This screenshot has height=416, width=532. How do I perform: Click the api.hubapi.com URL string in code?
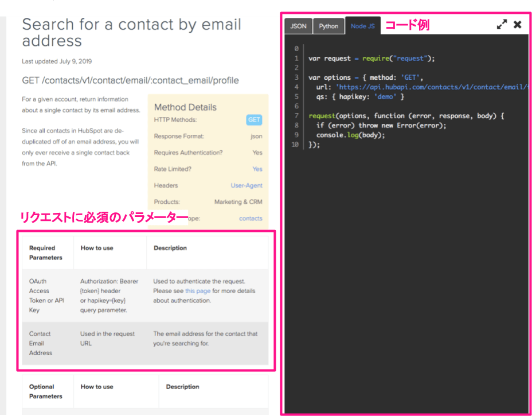(430, 87)
